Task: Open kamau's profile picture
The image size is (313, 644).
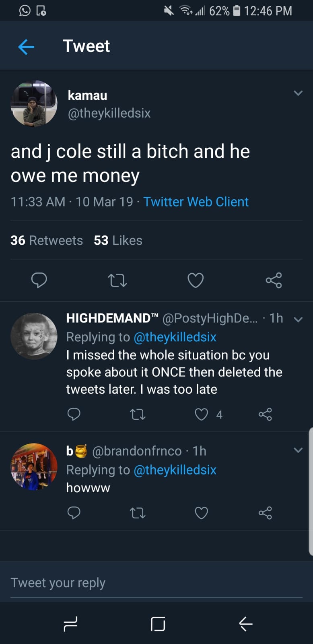Action: 34,104
